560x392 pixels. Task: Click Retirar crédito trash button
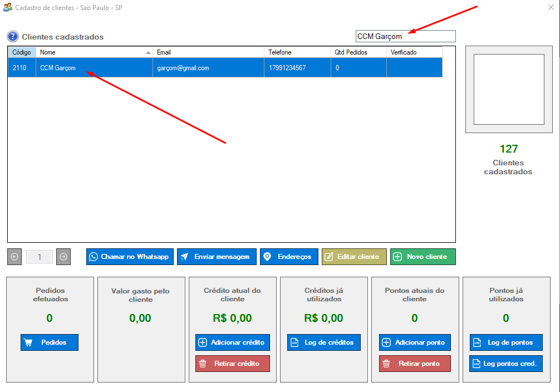tap(232, 364)
